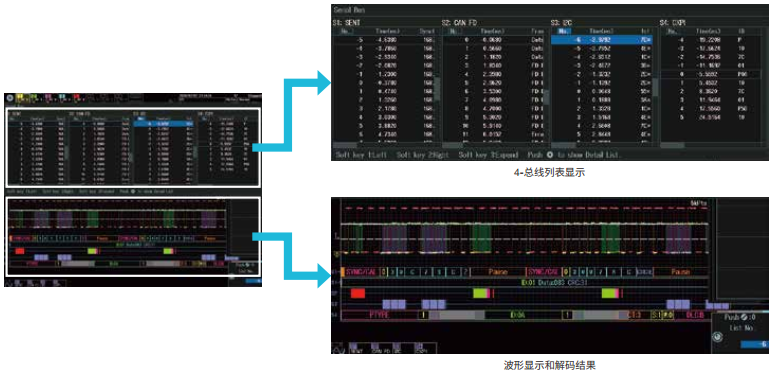Select the SENT bus icon in enlarged bottom bar
The height and width of the screenshot is (377, 776).
(355, 348)
